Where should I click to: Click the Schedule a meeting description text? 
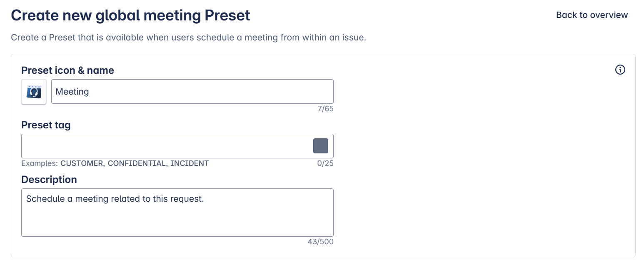tap(115, 199)
